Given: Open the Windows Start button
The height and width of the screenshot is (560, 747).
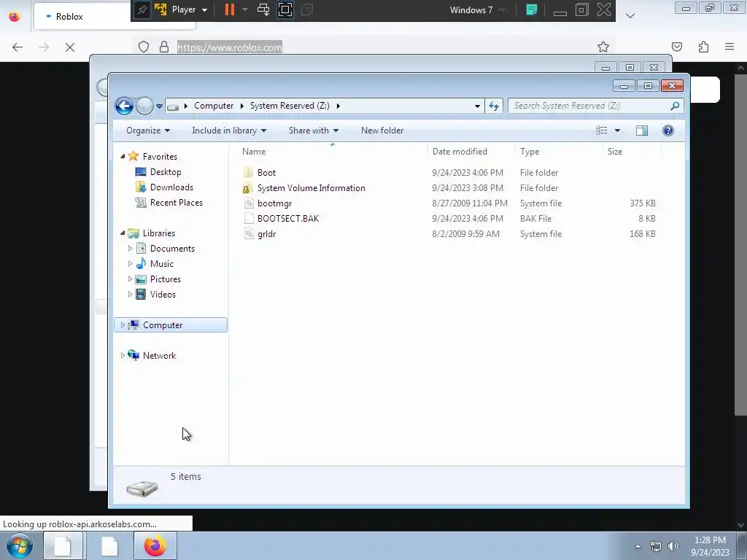Looking at the screenshot, I should (20, 545).
